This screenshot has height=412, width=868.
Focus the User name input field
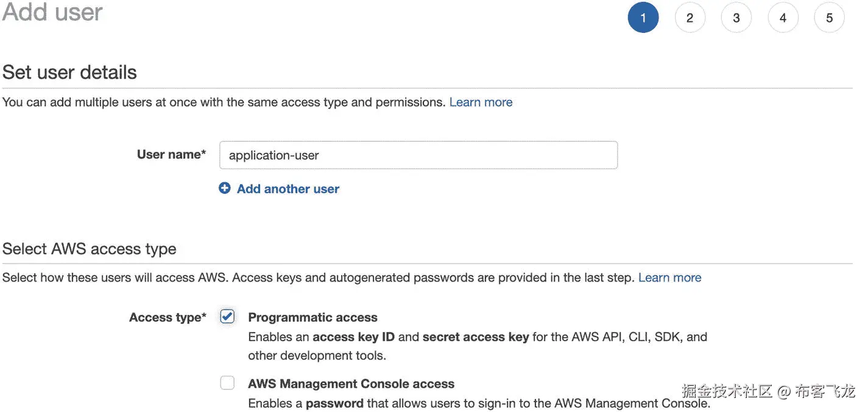point(418,155)
